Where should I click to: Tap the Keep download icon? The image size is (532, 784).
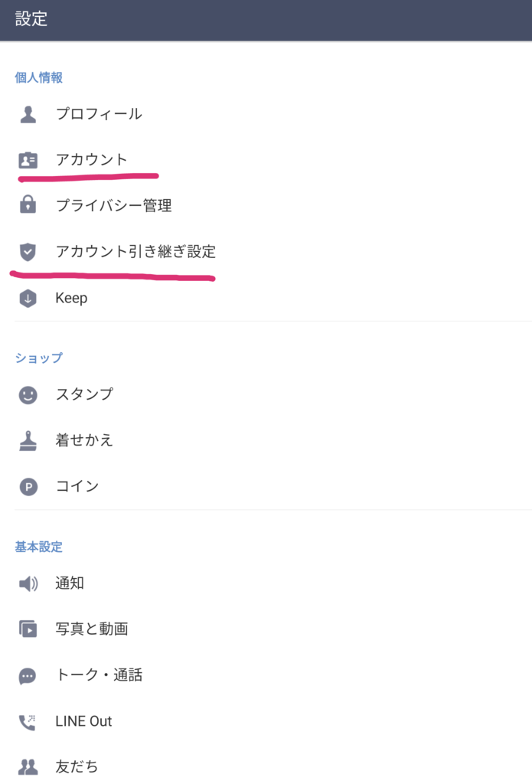(x=28, y=299)
